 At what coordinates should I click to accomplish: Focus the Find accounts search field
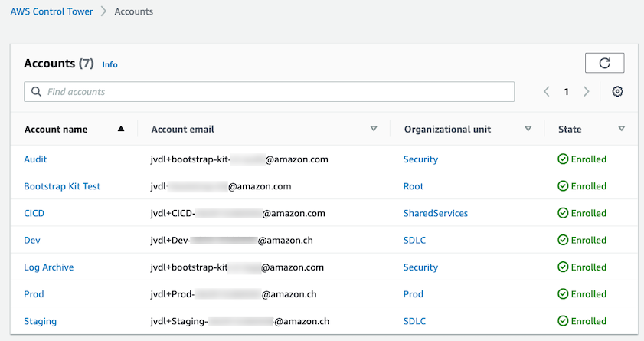coord(276,92)
